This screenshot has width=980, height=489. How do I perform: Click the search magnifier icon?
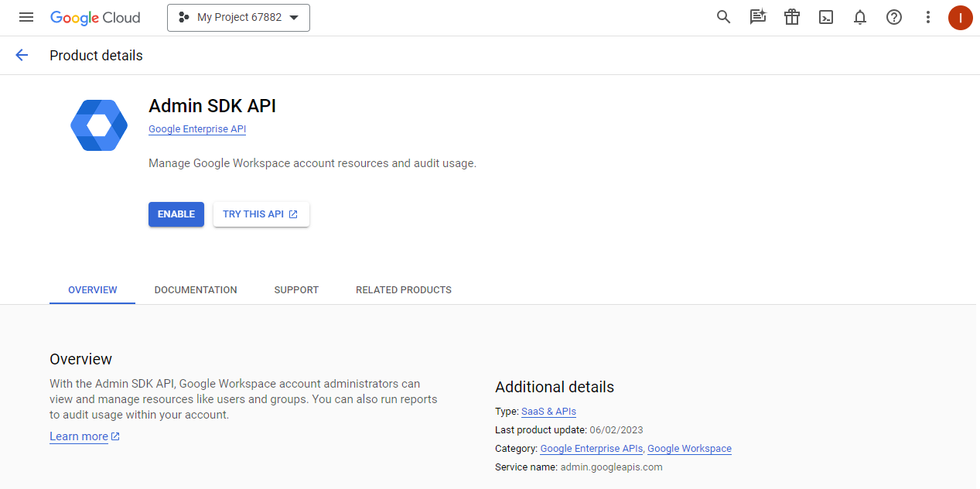tap(723, 17)
